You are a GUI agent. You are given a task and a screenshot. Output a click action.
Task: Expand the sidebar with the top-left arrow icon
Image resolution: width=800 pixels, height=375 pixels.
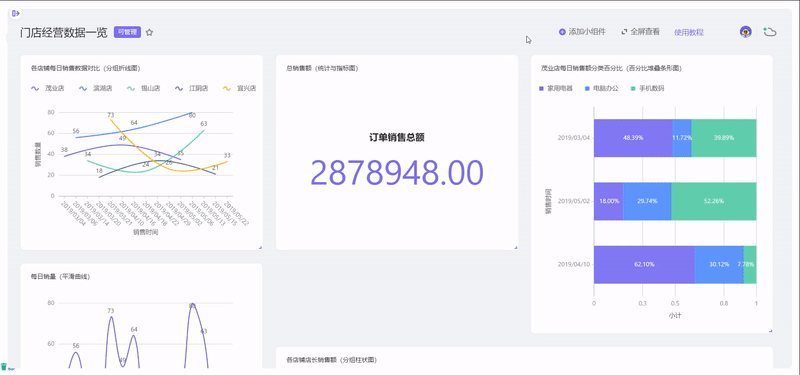click(x=15, y=13)
